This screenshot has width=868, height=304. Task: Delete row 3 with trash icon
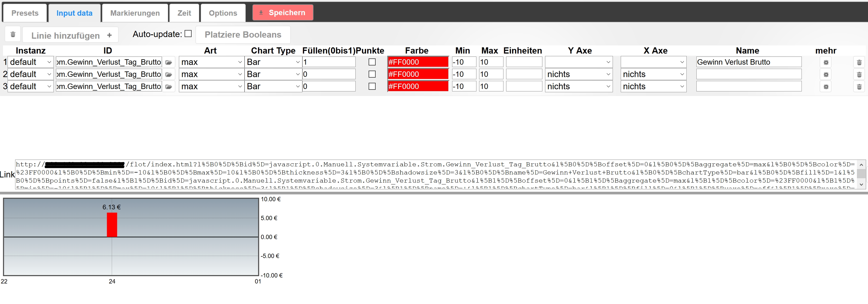click(x=859, y=87)
